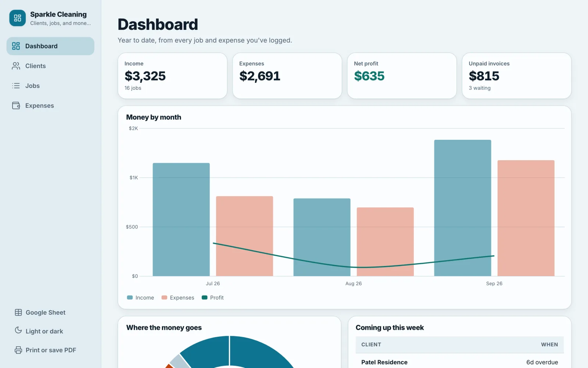This screenshot has height=368, width=588.
Task: Open the Dashboard menu item
Action: (x=50, y=46)
